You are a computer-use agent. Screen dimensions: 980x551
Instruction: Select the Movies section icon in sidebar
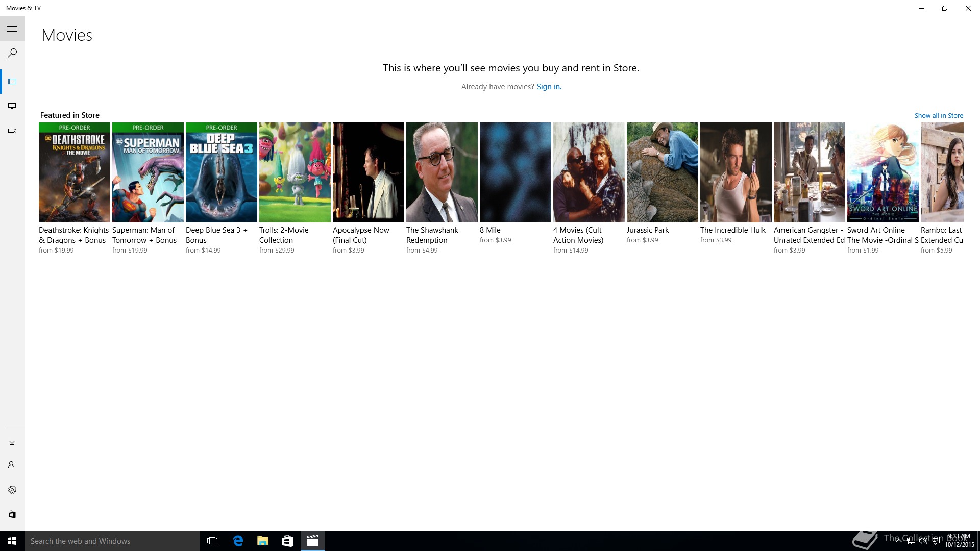tap(12, 82)
